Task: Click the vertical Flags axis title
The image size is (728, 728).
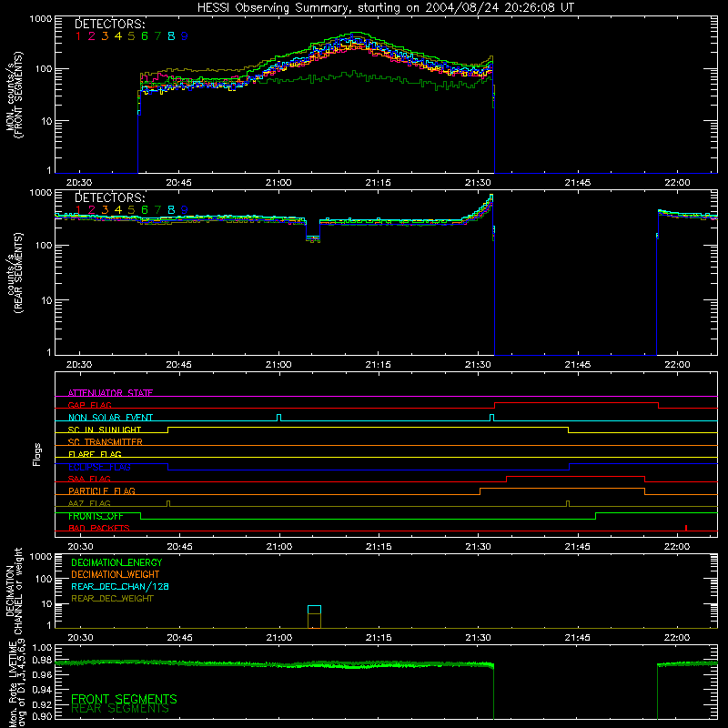Action: tap(36, 454)
